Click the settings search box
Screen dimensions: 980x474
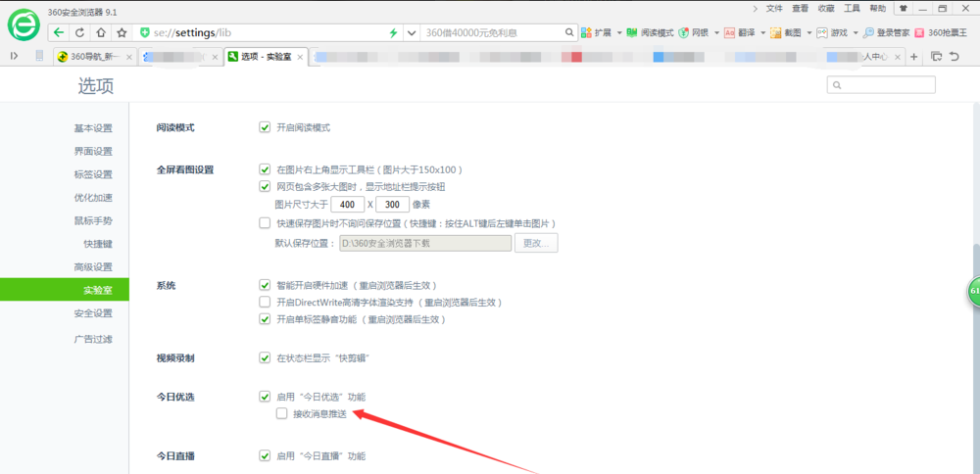click(x=881, y=85)
